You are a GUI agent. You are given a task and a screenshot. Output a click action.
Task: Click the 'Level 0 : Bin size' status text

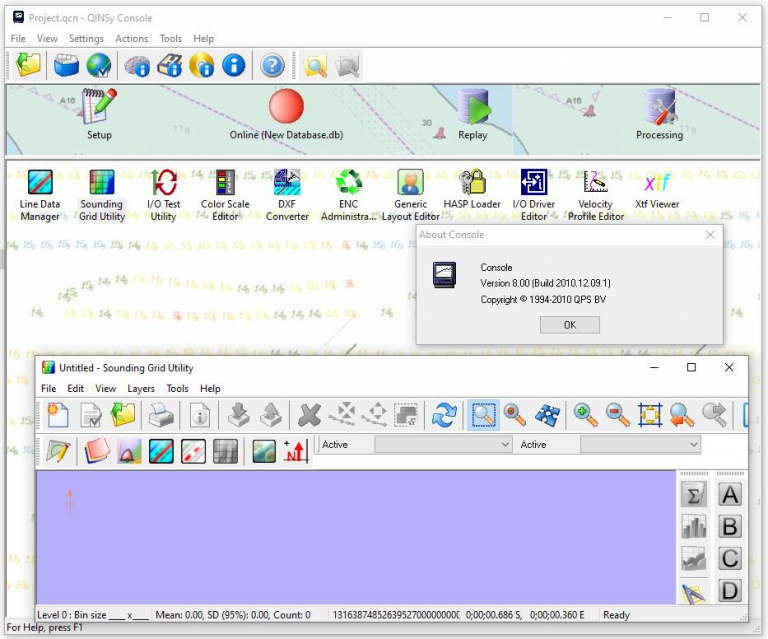point(93,615)
